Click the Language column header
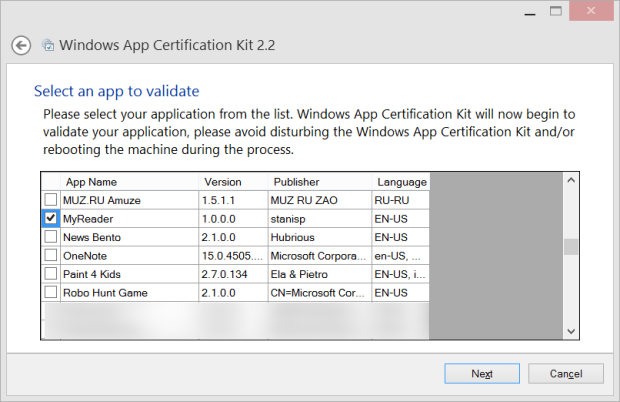 [401, 182]
